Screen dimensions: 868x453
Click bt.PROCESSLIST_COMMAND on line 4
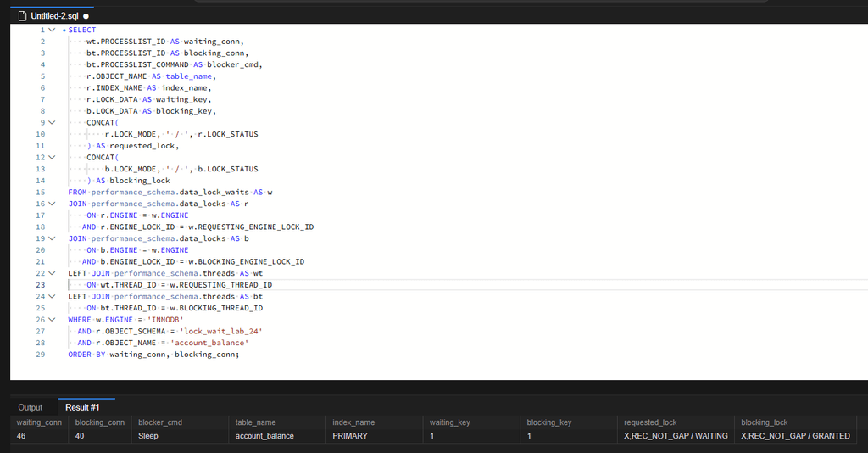click(137, 64)
